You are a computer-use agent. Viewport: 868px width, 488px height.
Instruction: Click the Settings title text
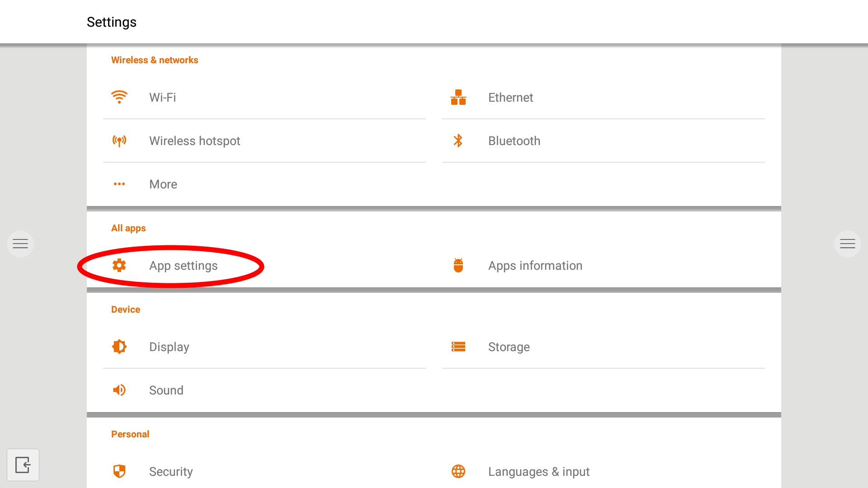click(x=111, y=22)
